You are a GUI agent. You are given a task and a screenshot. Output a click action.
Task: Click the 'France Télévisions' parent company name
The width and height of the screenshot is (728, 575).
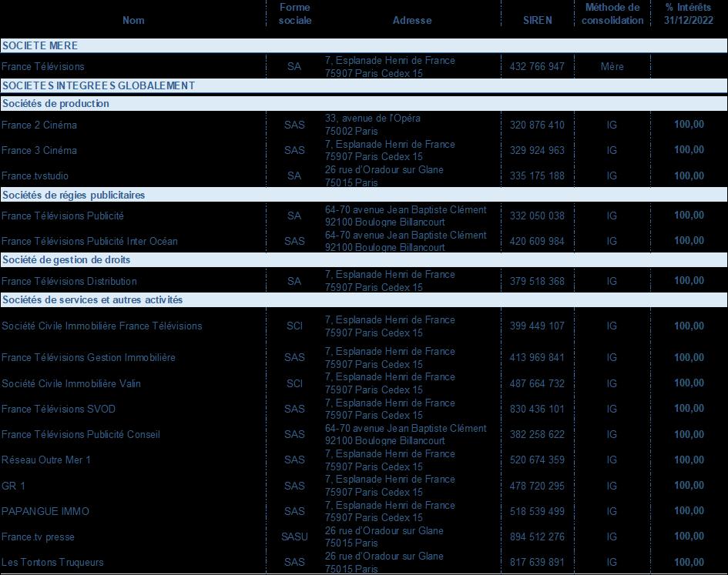[x=42, y=67]
